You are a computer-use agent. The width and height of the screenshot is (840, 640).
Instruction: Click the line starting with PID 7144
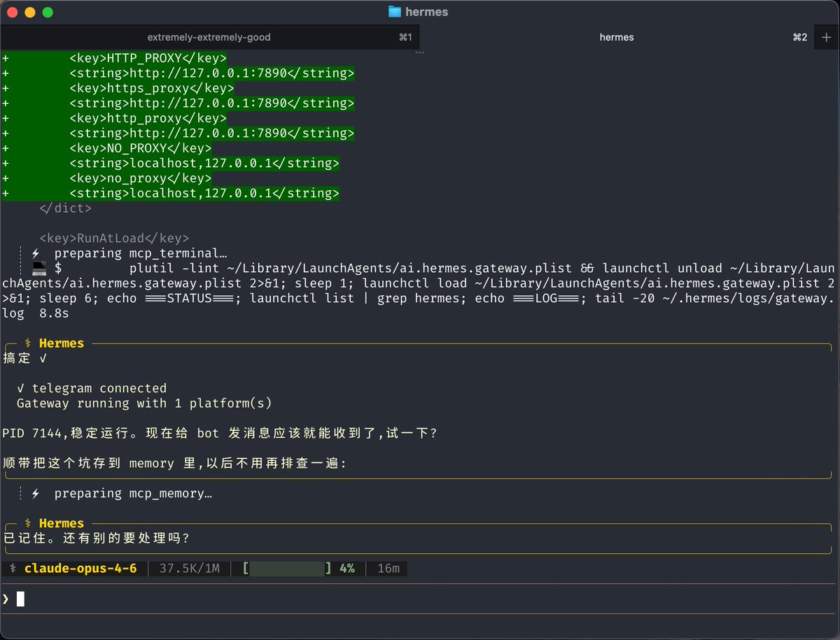coord(220,434)
